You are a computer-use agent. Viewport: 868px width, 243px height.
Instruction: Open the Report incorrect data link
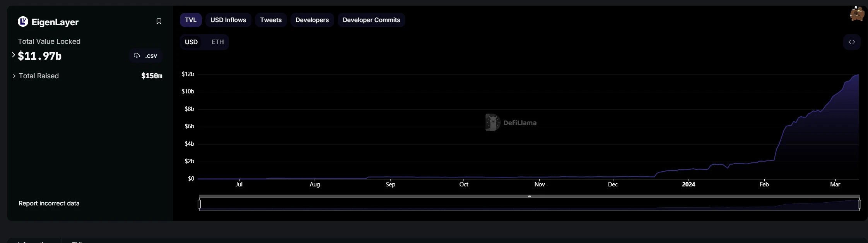49,203
